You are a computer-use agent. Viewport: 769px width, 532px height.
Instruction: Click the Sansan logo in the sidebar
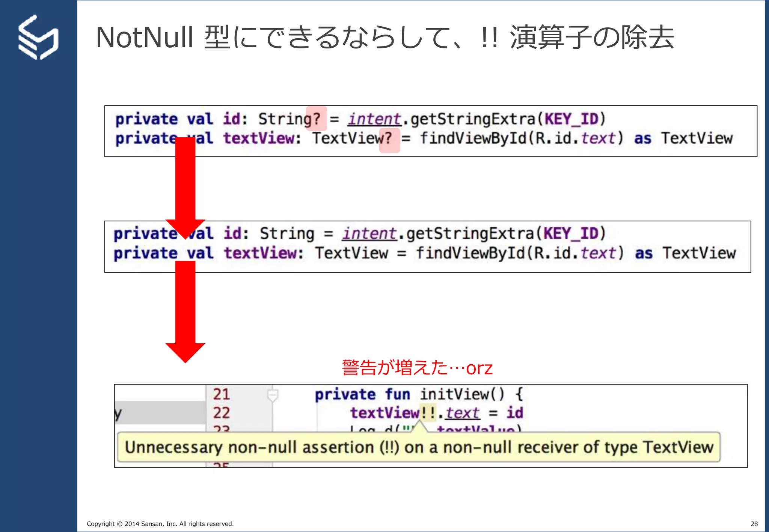coord(38,37)
